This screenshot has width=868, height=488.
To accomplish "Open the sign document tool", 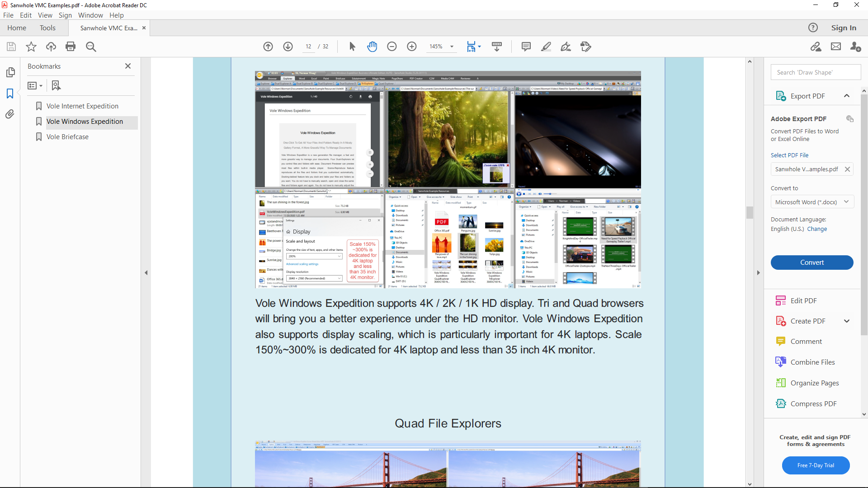I will point(566,47).
